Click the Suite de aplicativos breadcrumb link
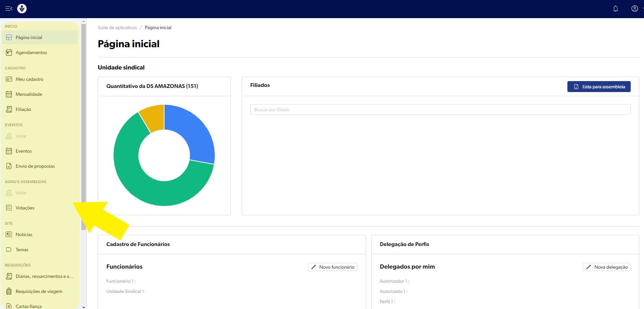Screen dimensions: 644x309 (x=117, y=28)
